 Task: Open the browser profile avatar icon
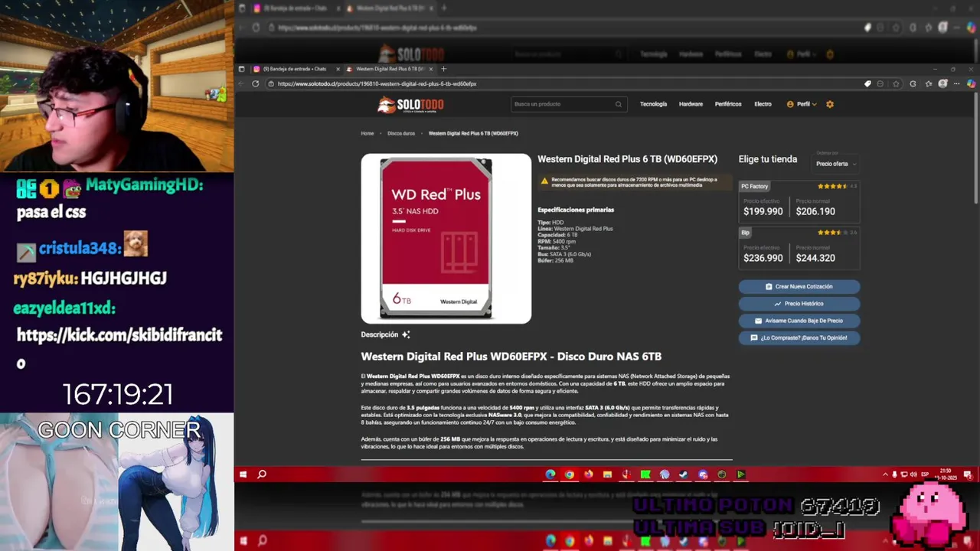coord(942,83)
